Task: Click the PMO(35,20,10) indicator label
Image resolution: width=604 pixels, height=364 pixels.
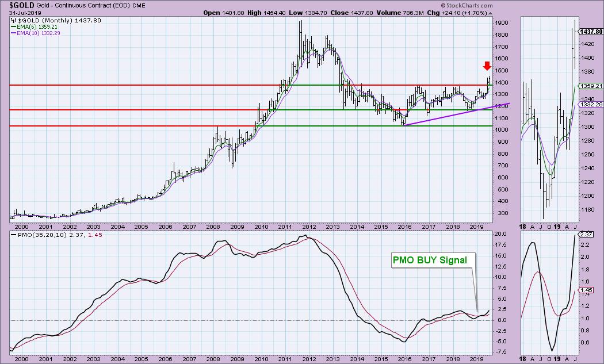Action: [42, 235]
